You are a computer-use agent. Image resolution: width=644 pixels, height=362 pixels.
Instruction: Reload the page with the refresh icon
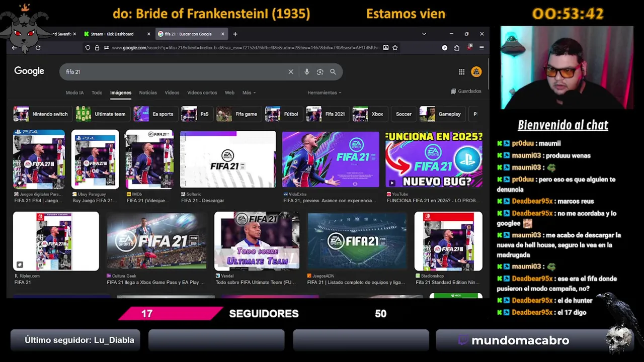38,48
